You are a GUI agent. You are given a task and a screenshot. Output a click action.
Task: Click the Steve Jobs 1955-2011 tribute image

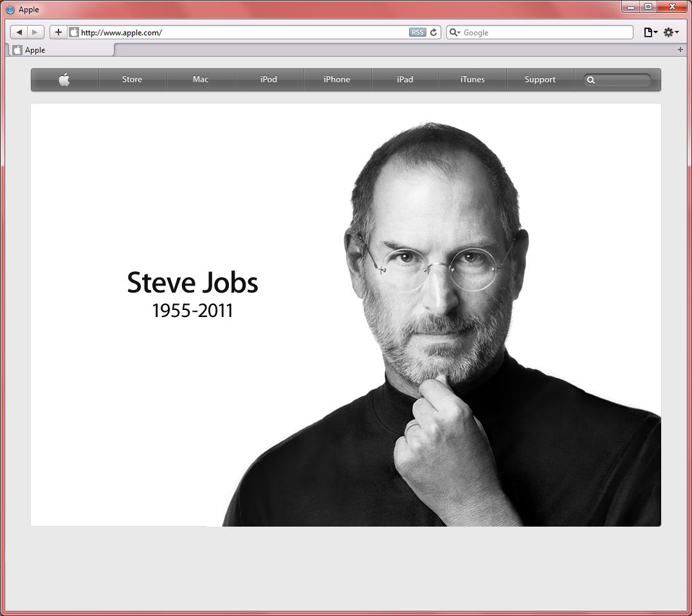click(x=346, y=315)
